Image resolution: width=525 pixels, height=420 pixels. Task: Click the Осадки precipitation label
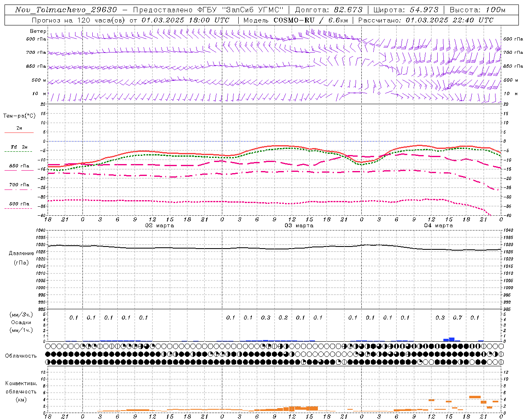[21, 322]
